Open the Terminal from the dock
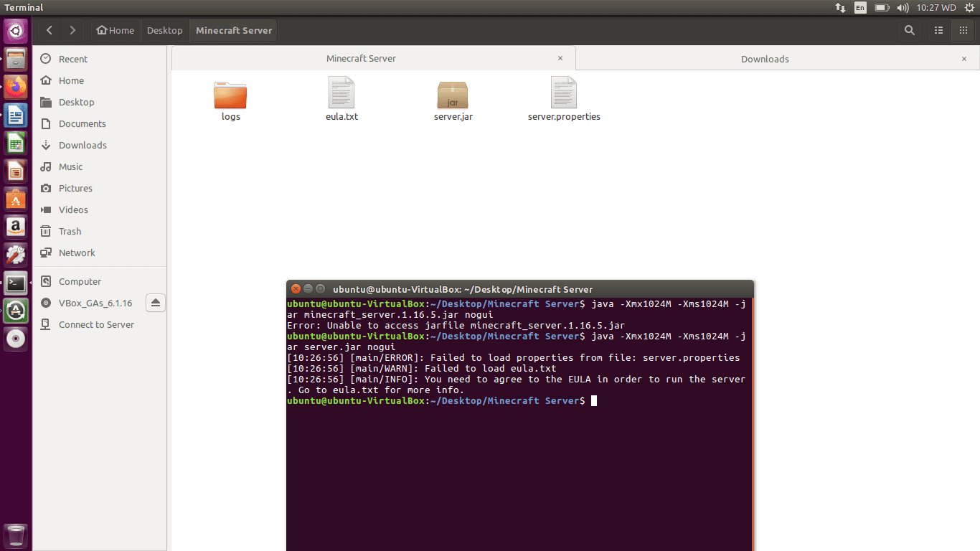The height and width of the screenshot is (551, 980). point(16,283)
